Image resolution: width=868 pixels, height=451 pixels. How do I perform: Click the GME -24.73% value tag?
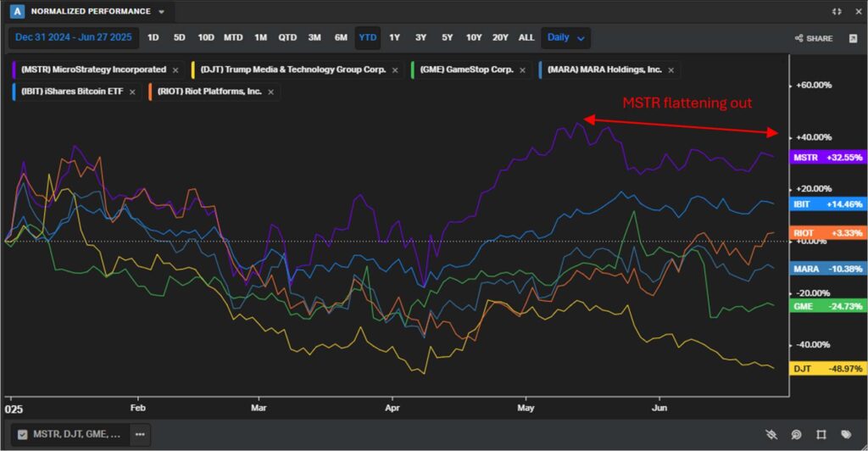(827, 306)
